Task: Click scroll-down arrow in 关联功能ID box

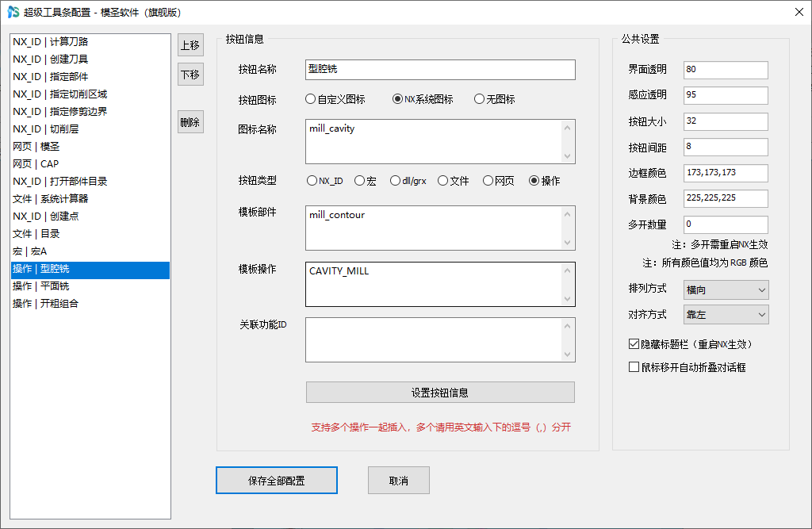Action: click(x=568, y=355)
